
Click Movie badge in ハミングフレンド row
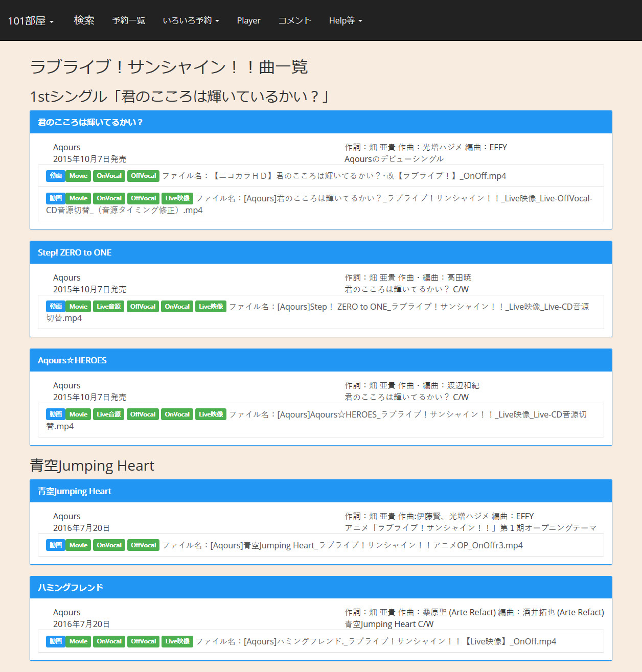pos(78,641)
